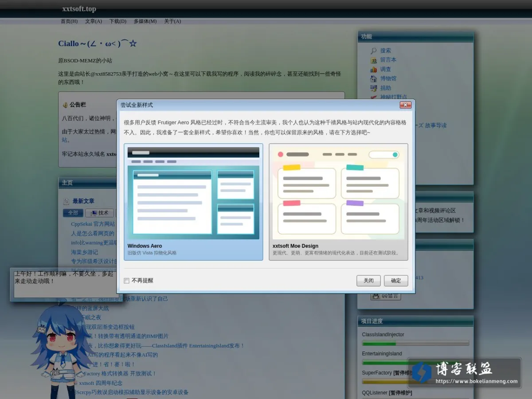
Task: Click the xxtsoft.top site title
Action: click(x=79, y=9)
